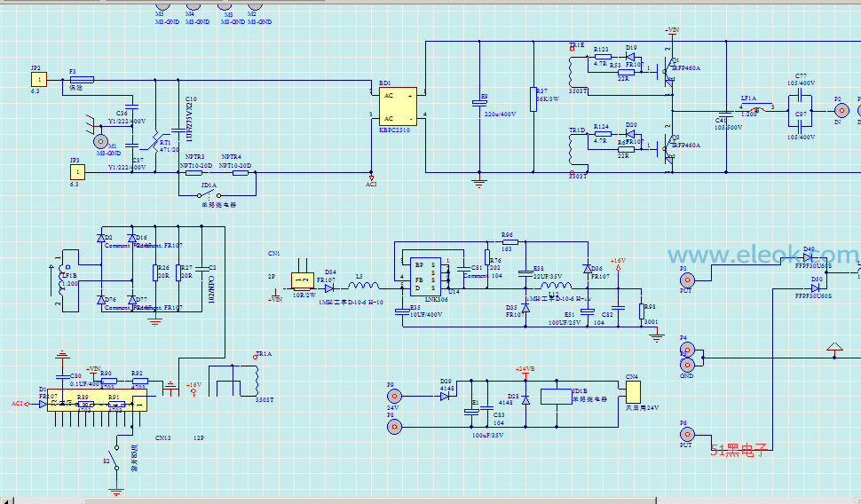Select resistor R37 56K/3W

[533, 98]
